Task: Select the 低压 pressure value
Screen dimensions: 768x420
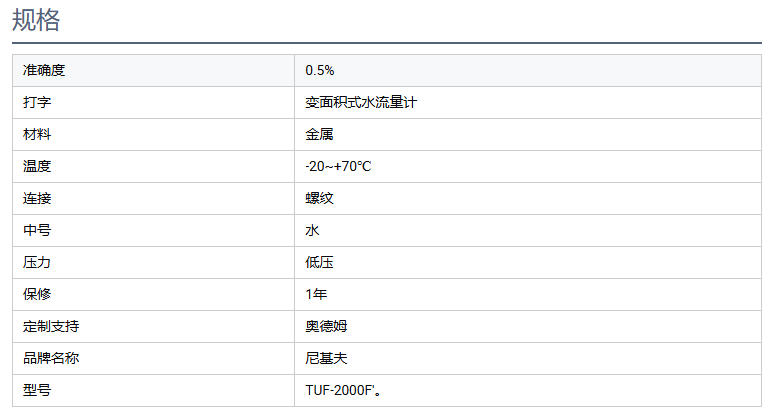Action: point(319,262)
